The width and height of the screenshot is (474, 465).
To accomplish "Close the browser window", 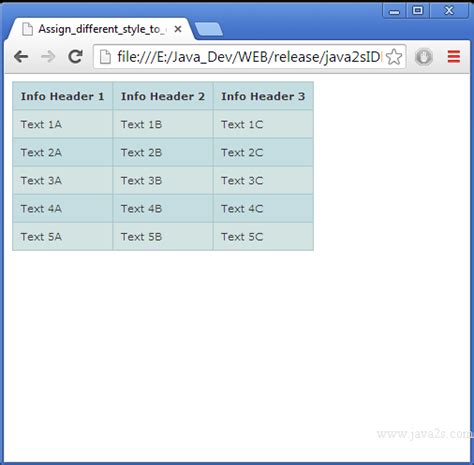I will pyautogui.click(x=449, y=11).
